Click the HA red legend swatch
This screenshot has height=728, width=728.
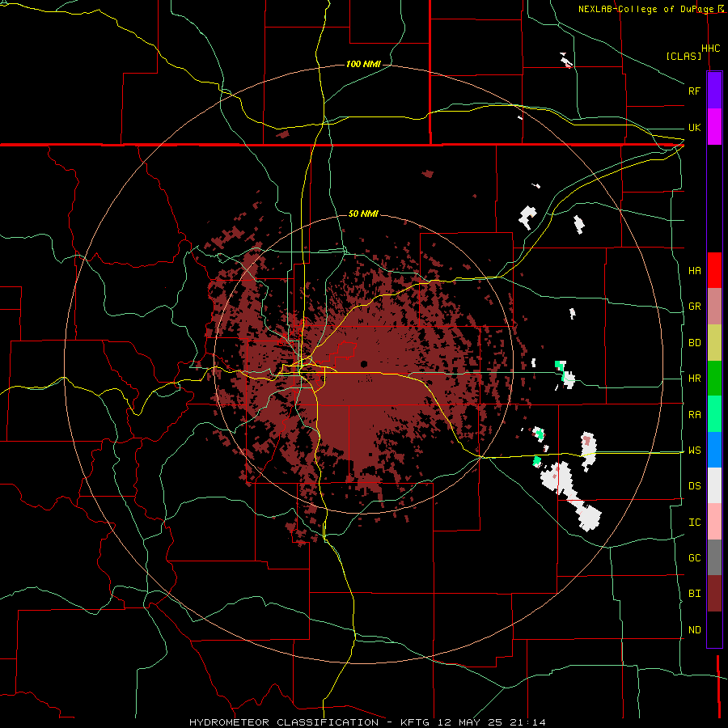pos(714,270)
